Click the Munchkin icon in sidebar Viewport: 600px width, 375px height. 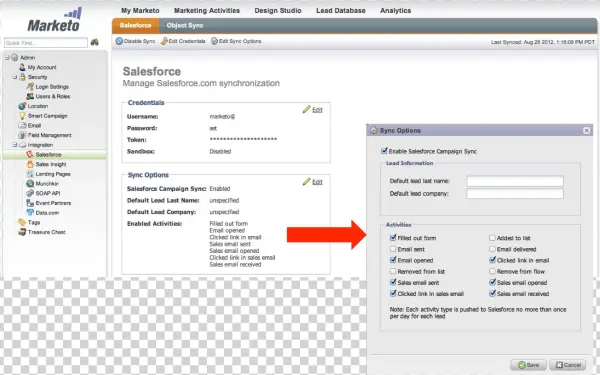30,184
